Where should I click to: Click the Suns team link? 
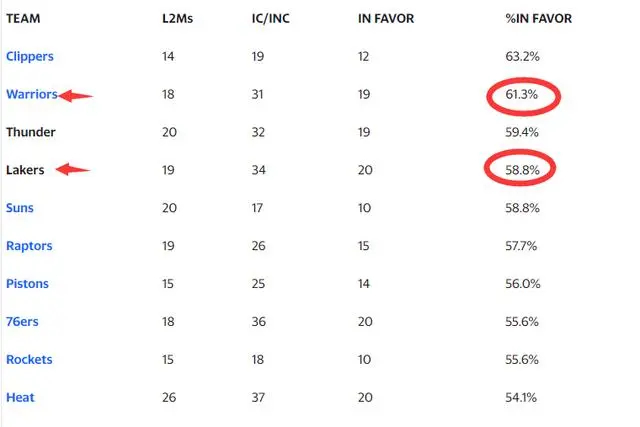pyautogui.click(x=20, y=208)
